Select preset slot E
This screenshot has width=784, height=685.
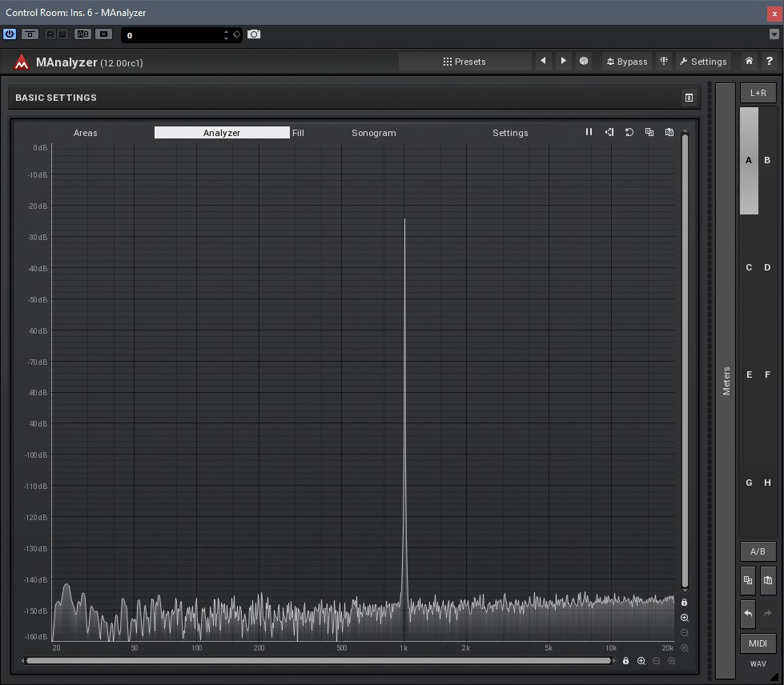point(749,375)
